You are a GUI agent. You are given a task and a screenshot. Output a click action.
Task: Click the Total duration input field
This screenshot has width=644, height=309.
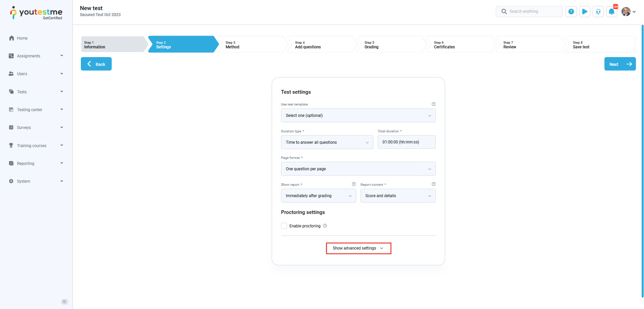click(406, 142)
